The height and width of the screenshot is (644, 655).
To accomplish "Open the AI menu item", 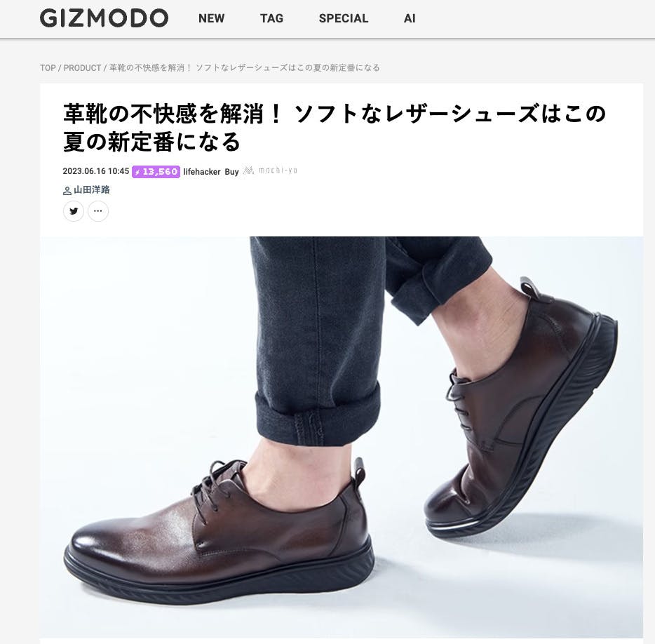I will click(x=410, y=18).
